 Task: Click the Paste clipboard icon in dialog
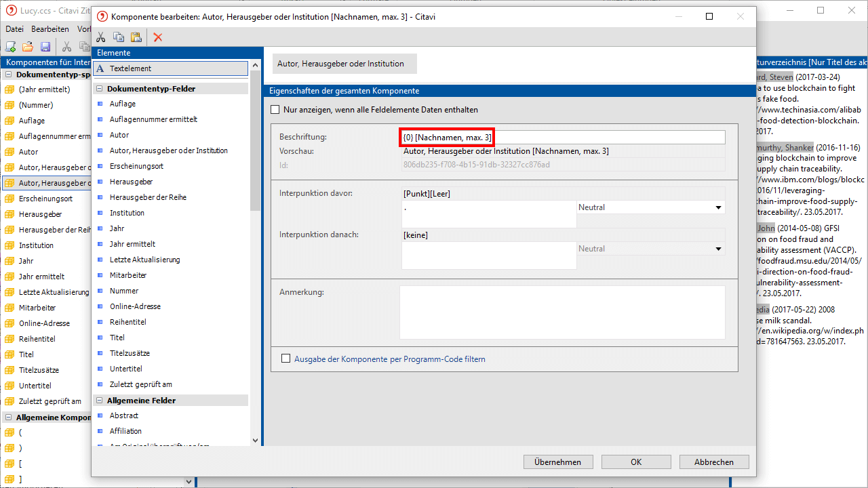(x=136, y=37)
